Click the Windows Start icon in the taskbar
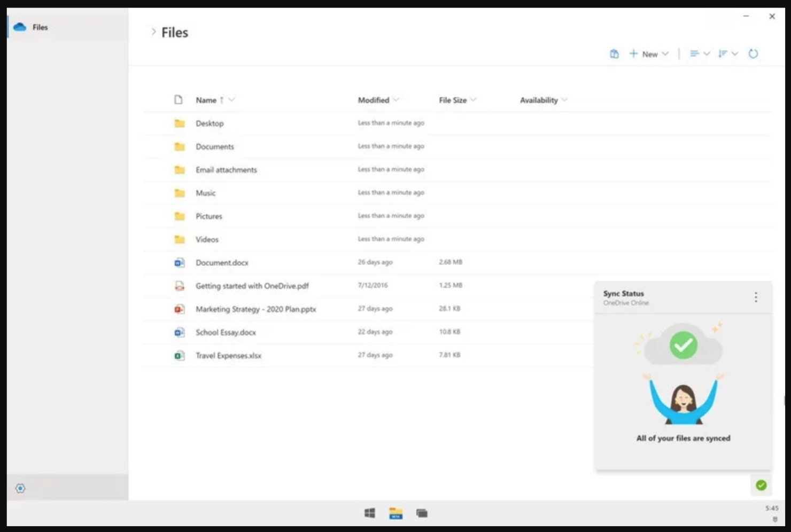The height and width of the screenshot is (532, 791). pyautogui.click(x=369, y=513)
